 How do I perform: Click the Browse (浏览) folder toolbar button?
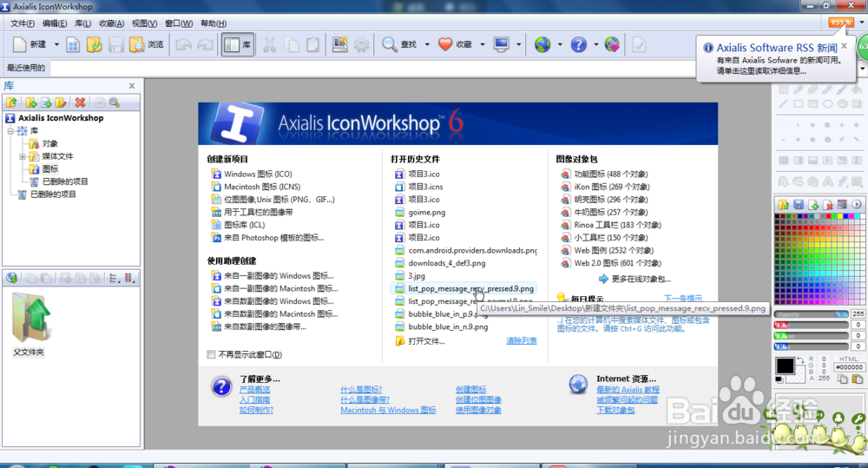point(146,44)
